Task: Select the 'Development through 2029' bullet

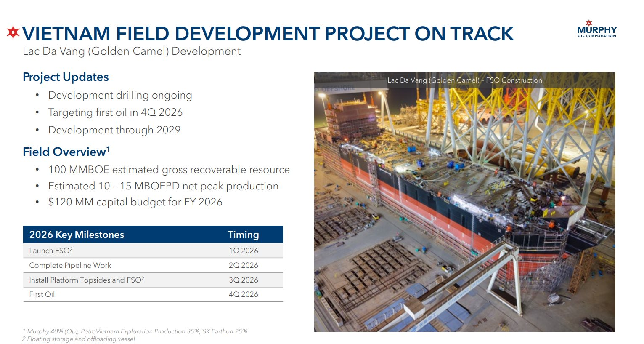Action: 114,130
